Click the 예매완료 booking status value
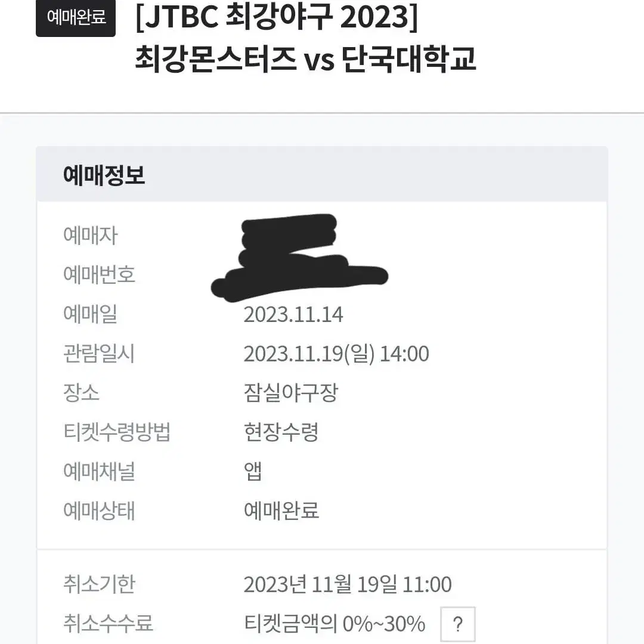 click(x=281, y=510)
